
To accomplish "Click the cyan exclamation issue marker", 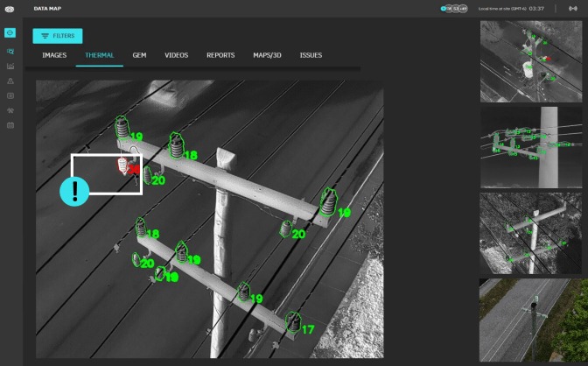I will 74,192.
